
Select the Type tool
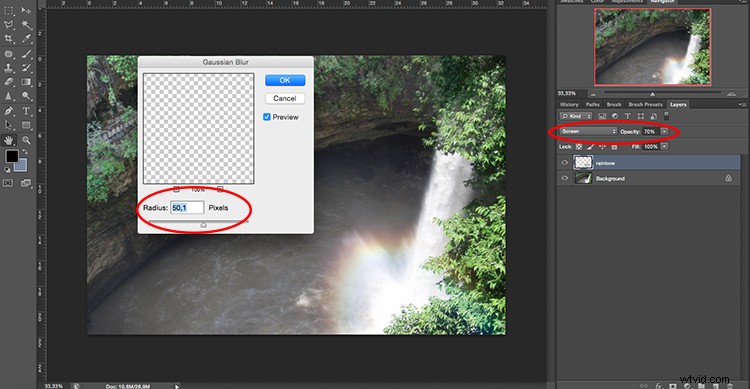[x=26, y=111]
